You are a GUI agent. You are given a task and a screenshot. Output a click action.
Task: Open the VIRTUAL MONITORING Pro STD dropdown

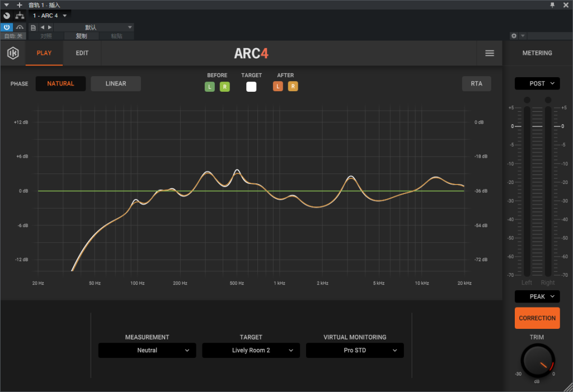click(355, 351)
